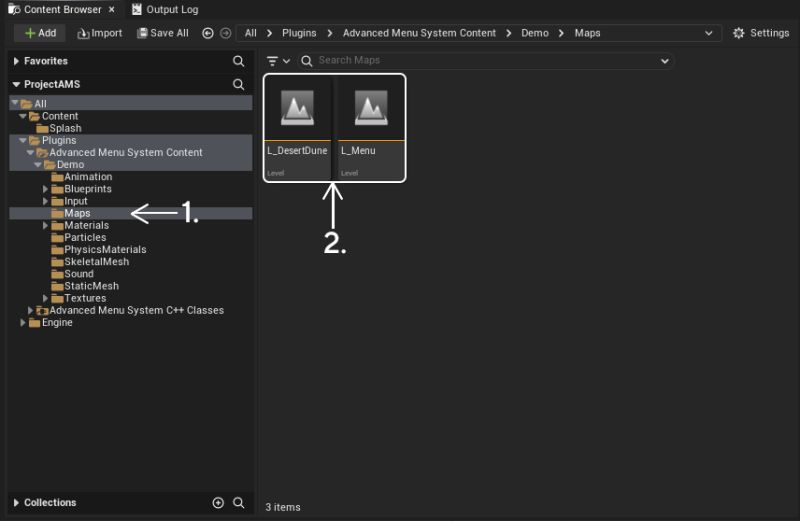This screenshot has width=800, height=521.
Task: Search in the Collections section
Action: (x=238, y=503)
